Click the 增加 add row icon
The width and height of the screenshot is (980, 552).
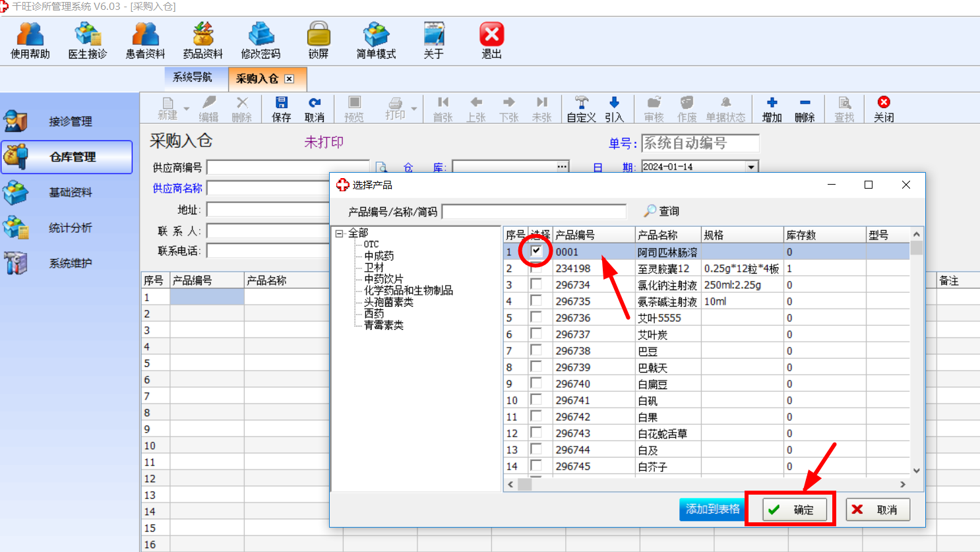[772, 109]
